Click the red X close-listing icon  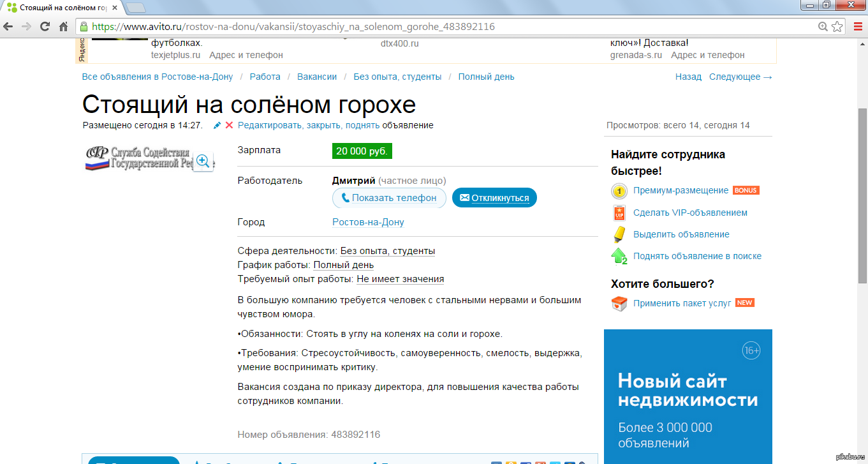[229, 126]
